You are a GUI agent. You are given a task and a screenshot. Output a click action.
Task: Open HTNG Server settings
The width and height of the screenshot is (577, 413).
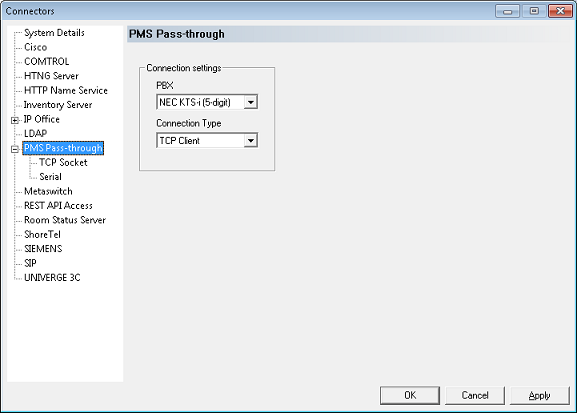[x=51, y=76]
